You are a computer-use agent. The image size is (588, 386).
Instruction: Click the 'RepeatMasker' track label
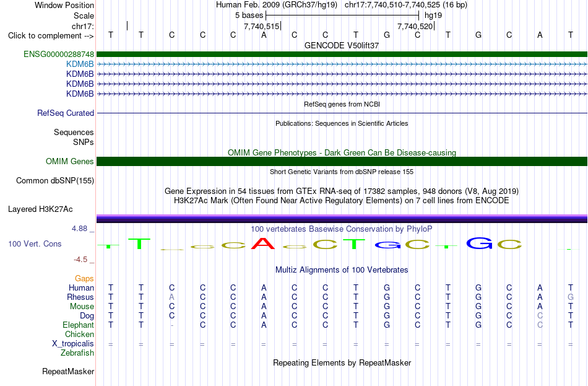click(x=68, y=371)
